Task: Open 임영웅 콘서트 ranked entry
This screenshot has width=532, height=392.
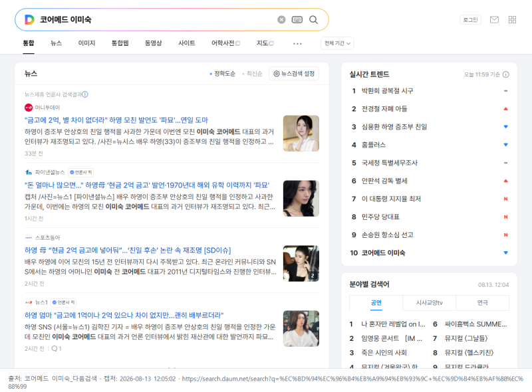Action: (x=392, y=338)
